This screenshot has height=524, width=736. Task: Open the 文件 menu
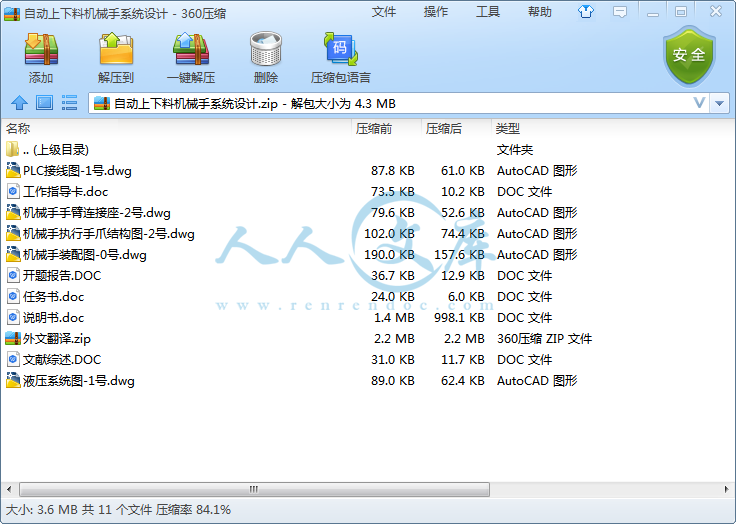(383, 12)
